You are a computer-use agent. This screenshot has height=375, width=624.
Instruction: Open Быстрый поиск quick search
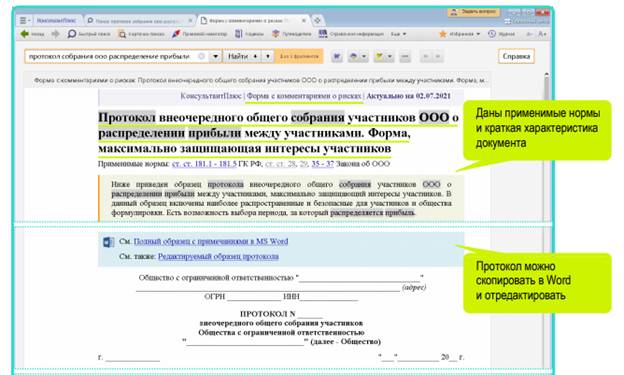pyautogui.click(x=89, y=34)
